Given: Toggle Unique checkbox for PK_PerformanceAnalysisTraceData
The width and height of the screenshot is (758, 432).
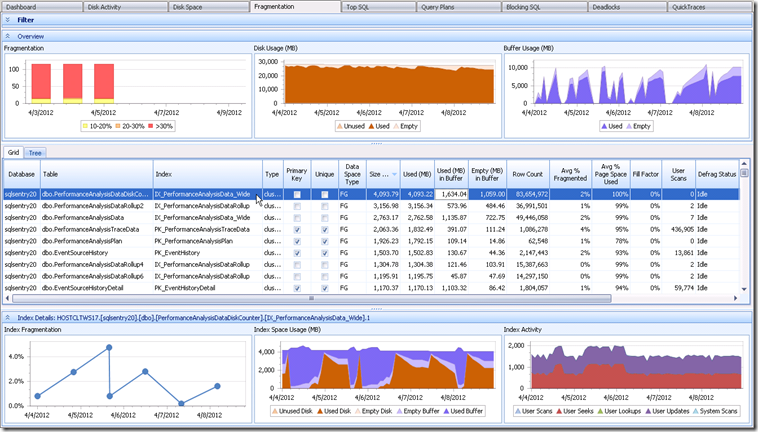Looking at the screenshot, I should pos(324,230).
